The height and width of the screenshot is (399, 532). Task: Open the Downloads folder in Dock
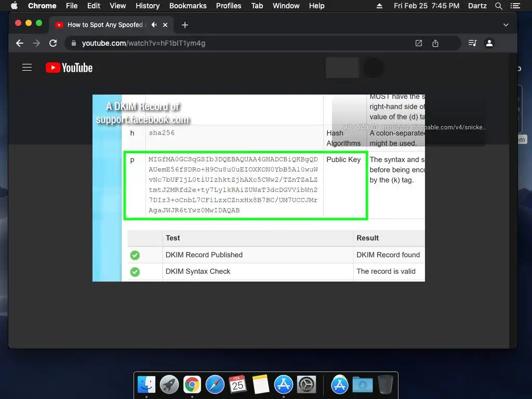tap(362, 384)
